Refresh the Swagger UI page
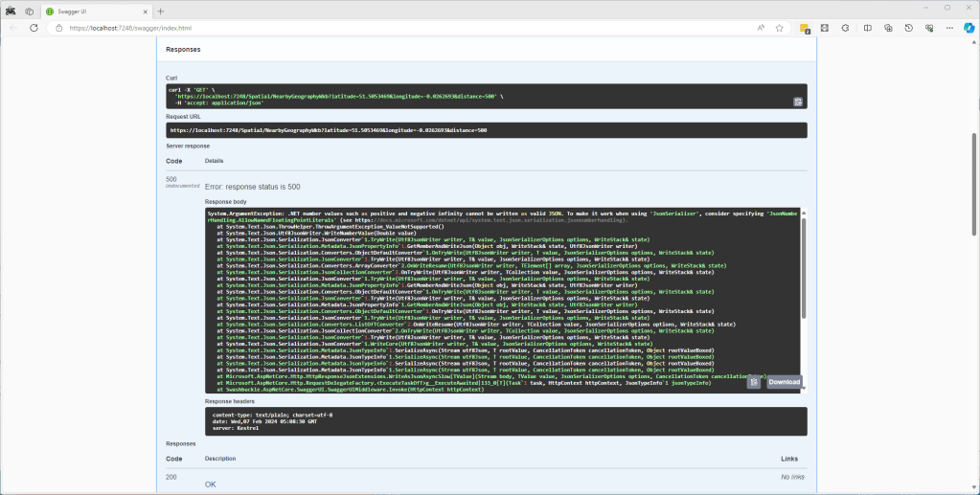 [x=34, y=28]
